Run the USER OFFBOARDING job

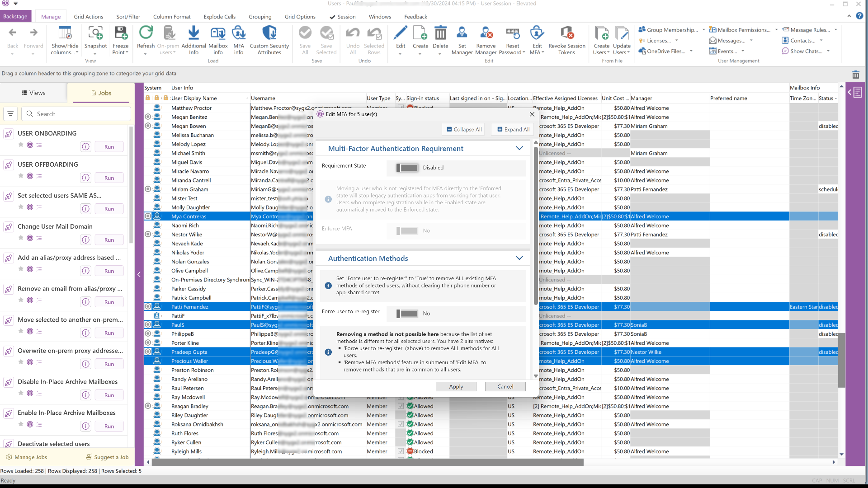[x=109, y=178]
